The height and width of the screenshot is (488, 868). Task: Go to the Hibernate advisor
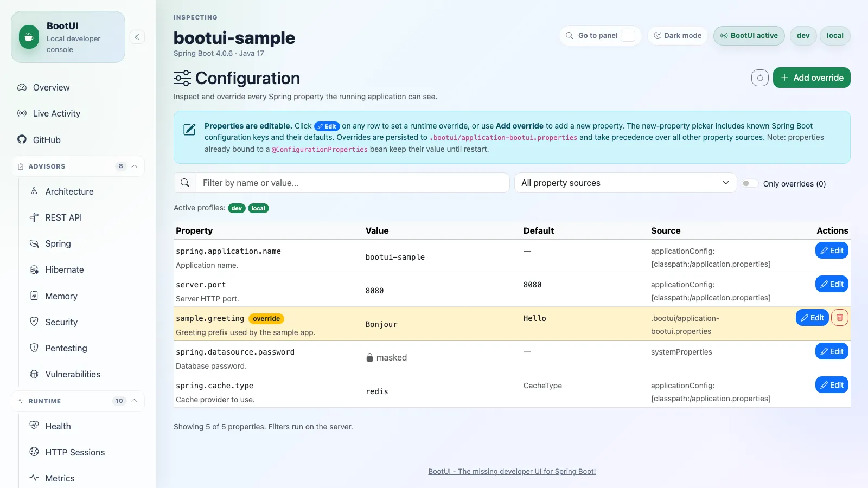coord(84,269)
